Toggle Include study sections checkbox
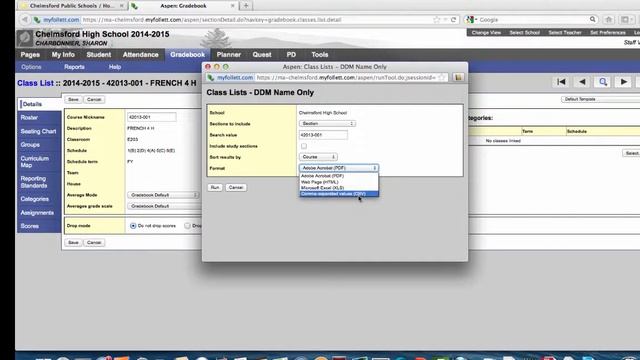Screen dimensions: 640x360 [304, 146]
